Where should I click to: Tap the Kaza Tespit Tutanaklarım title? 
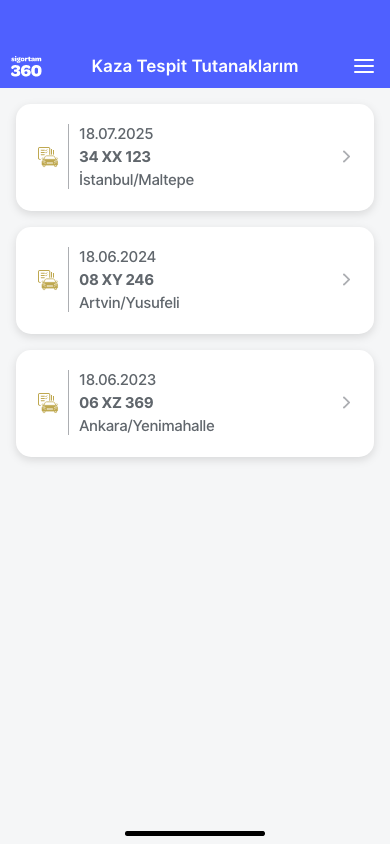195,66
